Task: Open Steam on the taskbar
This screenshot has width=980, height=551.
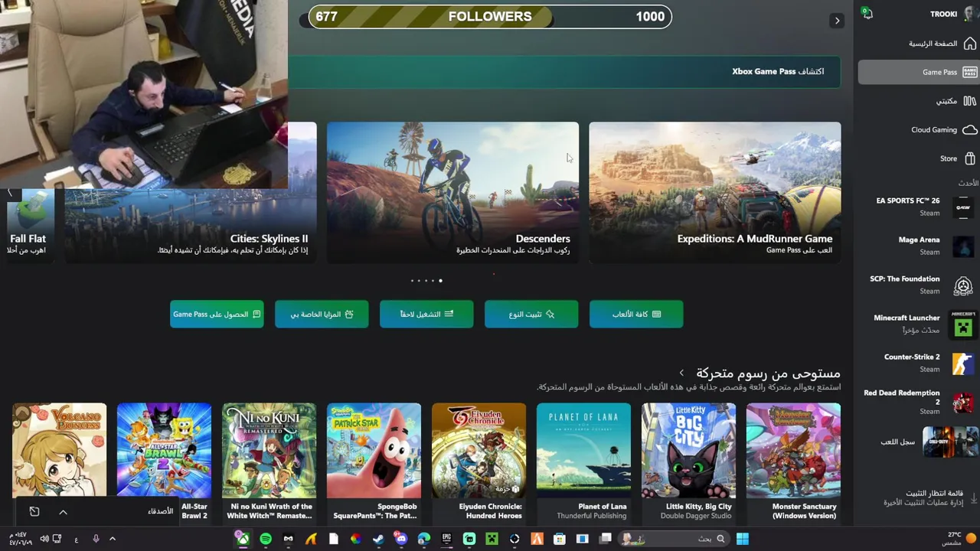Action: point(378,540)
